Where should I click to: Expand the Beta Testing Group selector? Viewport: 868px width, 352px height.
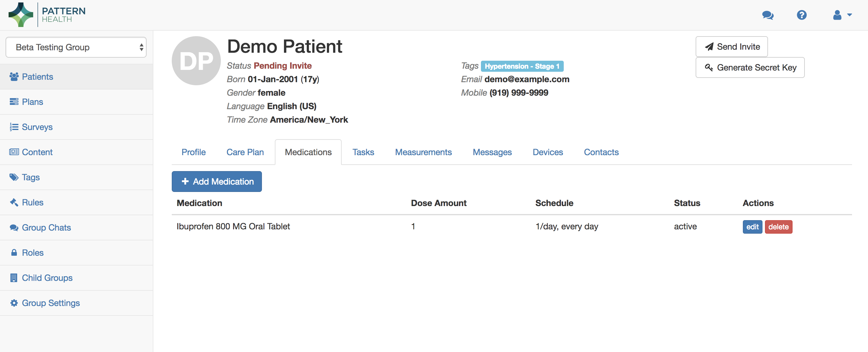[76, 47]
